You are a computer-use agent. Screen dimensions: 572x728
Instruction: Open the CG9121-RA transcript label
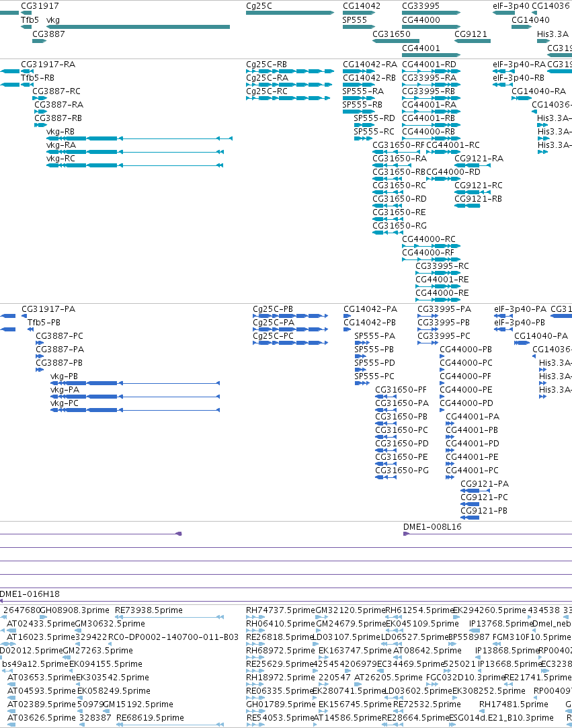click(479, 159)
